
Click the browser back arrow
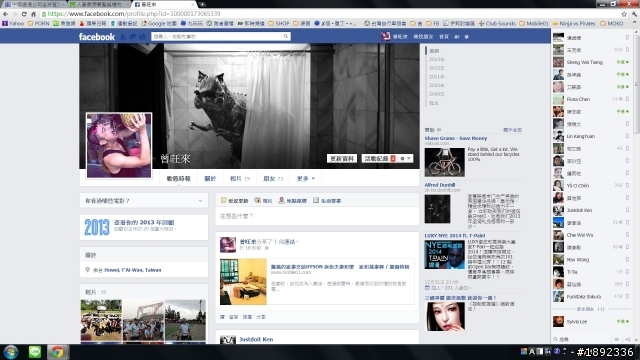click(x=5, y=14)
